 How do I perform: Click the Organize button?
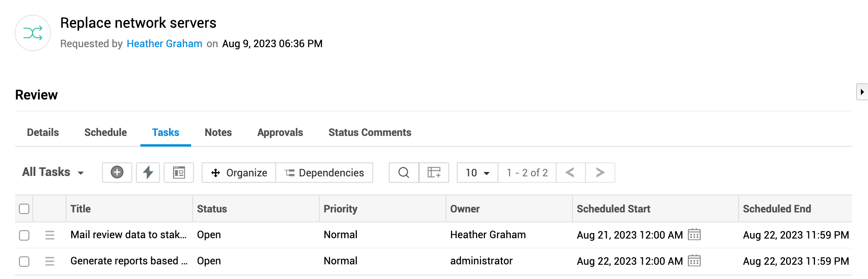pyautogui.click(x=239, y=172)
